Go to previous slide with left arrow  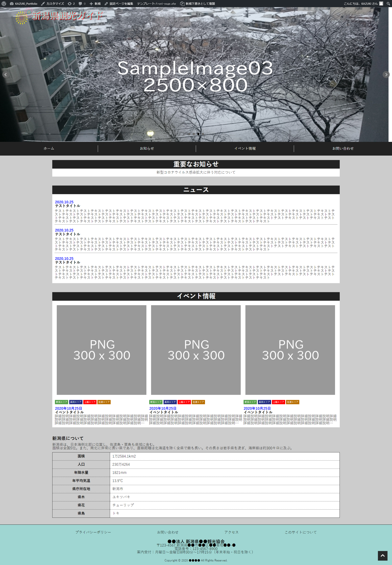click(6, 74)
